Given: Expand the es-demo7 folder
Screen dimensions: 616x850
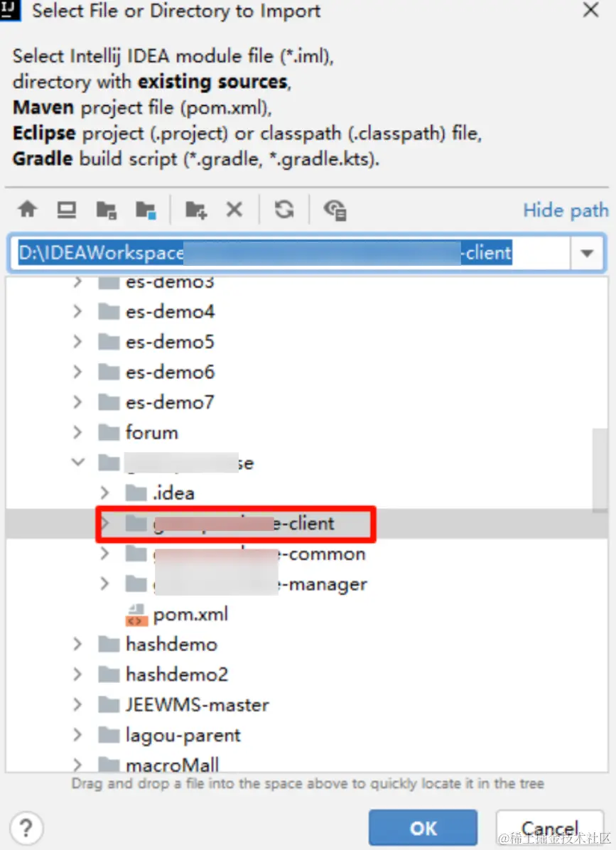Looking at the screenshot, I should click(x=77, y=402).
